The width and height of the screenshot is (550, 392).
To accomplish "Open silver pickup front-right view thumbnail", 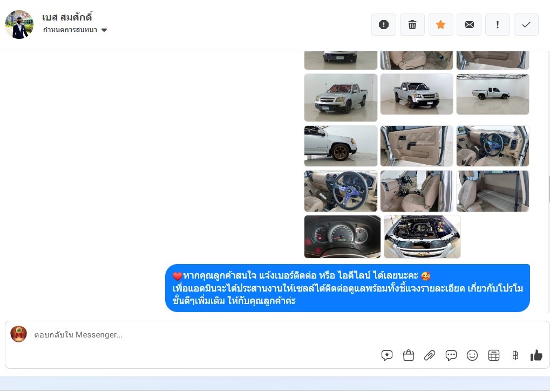I will point(417,94).
